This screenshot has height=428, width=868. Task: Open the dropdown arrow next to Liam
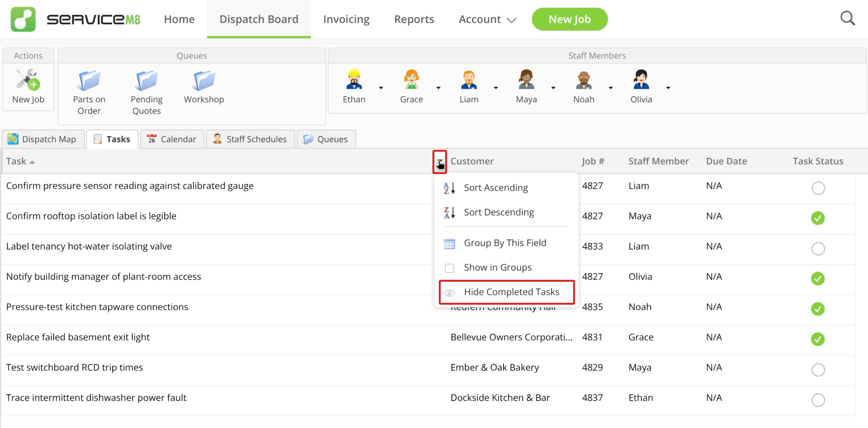coord(496,88)
